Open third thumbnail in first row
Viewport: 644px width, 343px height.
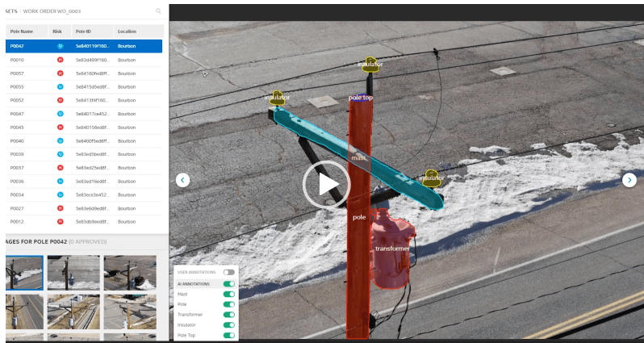point(130,273)
